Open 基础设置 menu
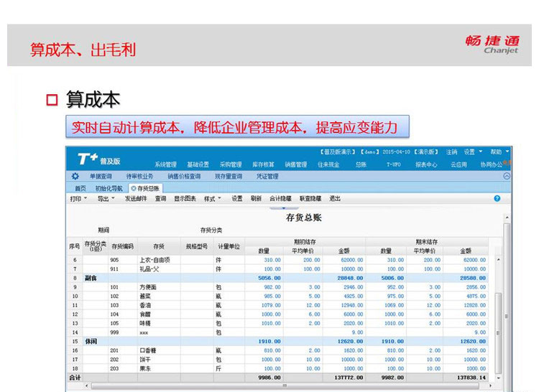The height and width of the screenshot is (392, 539). point(198,164)
